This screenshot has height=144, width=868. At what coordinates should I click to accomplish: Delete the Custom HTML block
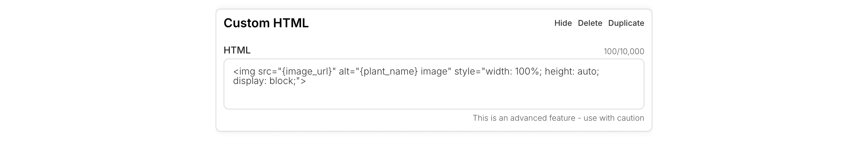590,23
